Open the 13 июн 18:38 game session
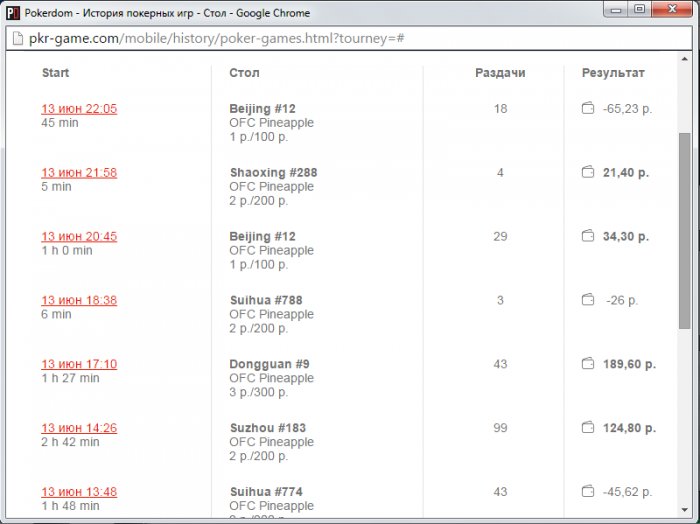The image size is (700, 524). 79,301
